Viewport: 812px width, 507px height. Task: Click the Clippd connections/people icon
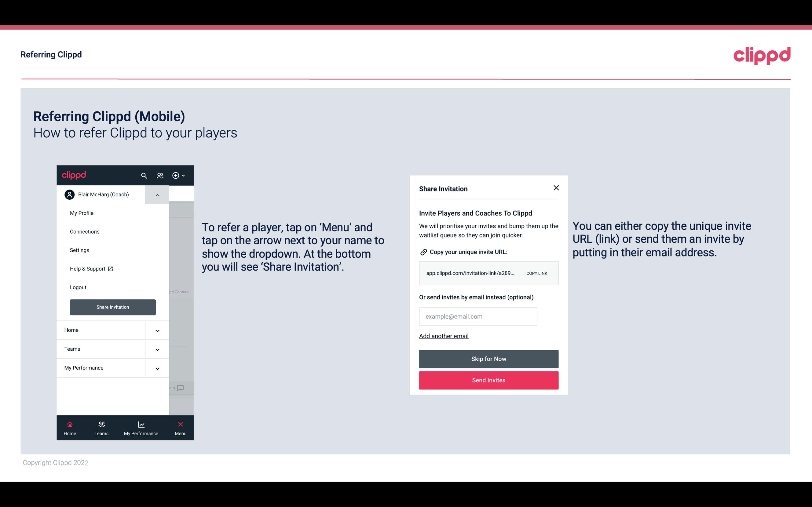[160, 175]
